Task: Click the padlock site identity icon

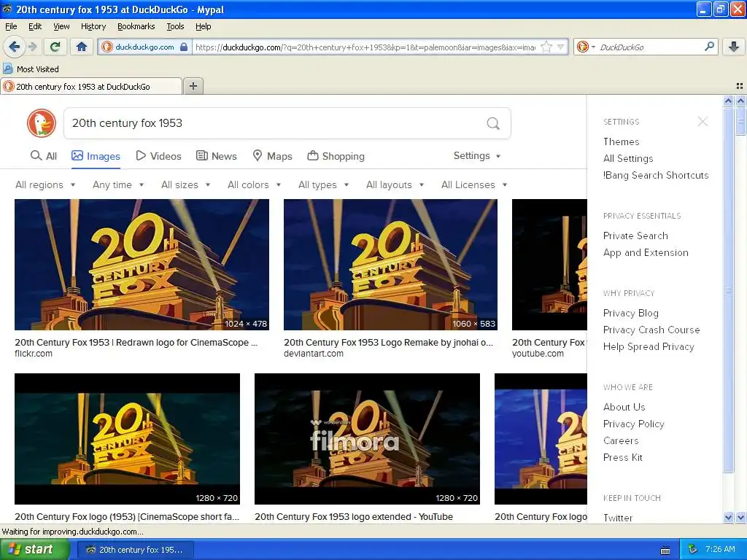Action: coord(184,47)
